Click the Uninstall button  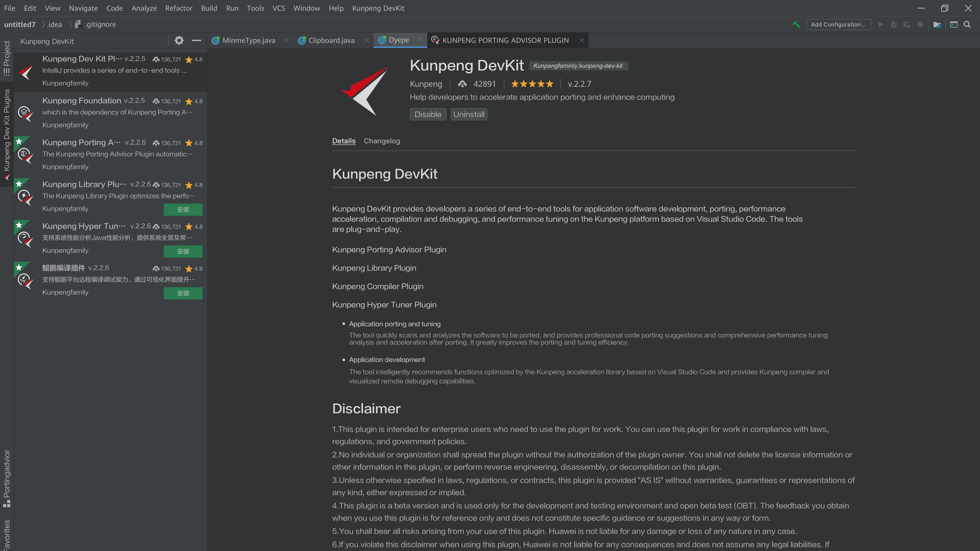pos(469,115)
